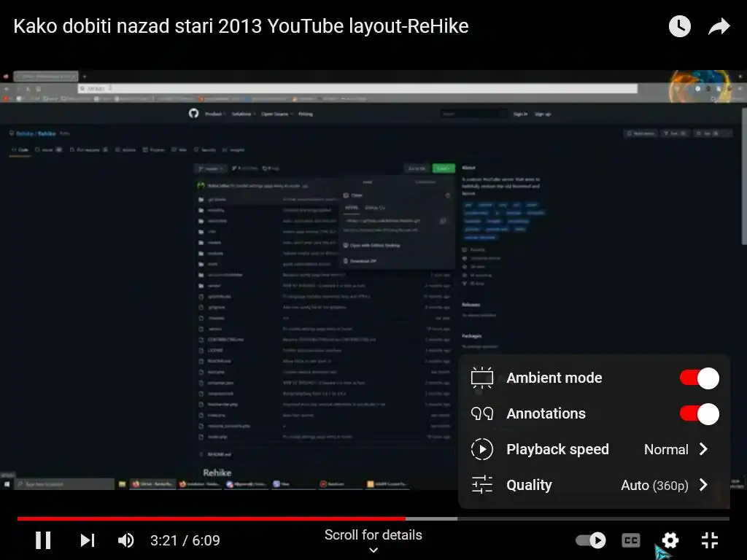The width and height of the screenshot is (747, 560).
Task: Open the Share arrow
Action: pyautogui.click(x=719, y=26)
